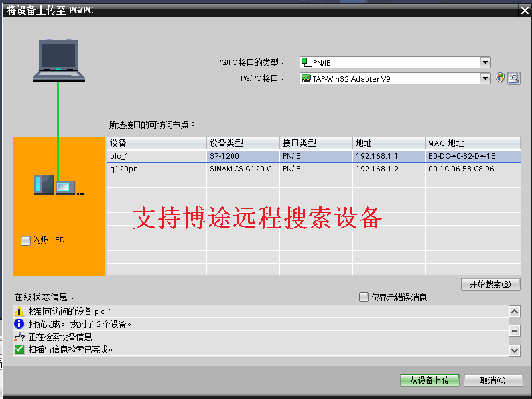Enable the 闪烁 LED checkbox

pyautogui.click(x=25, y=241)
